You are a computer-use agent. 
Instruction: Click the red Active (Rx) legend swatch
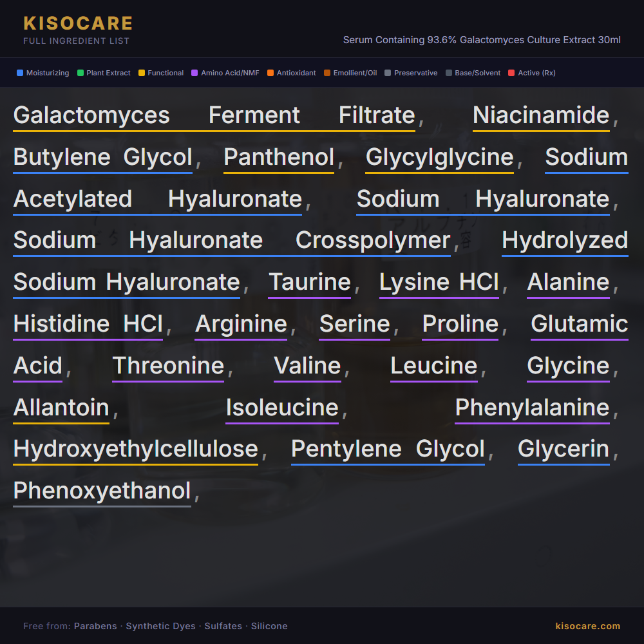tap(512, 73)
